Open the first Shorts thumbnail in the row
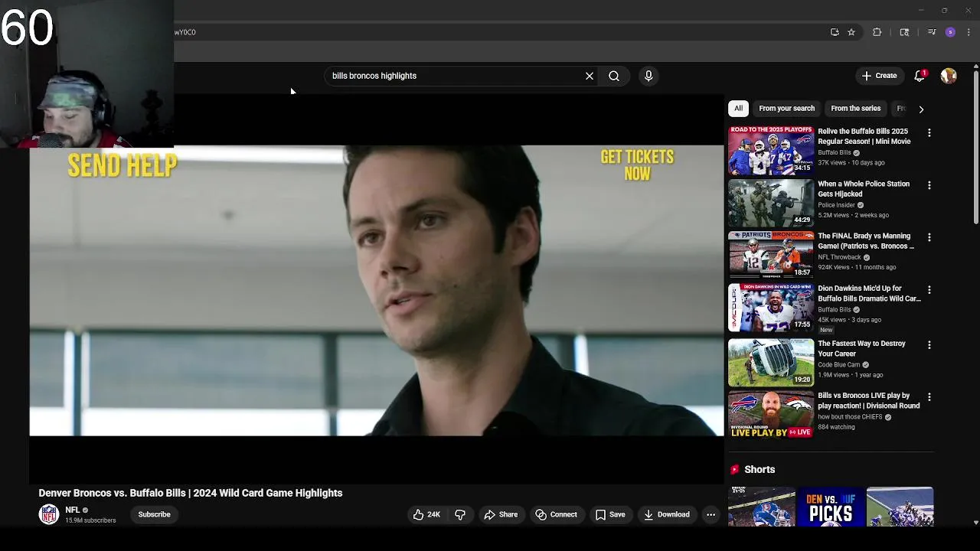This screenshot has height=551, width=980. [x=762, y=507]
